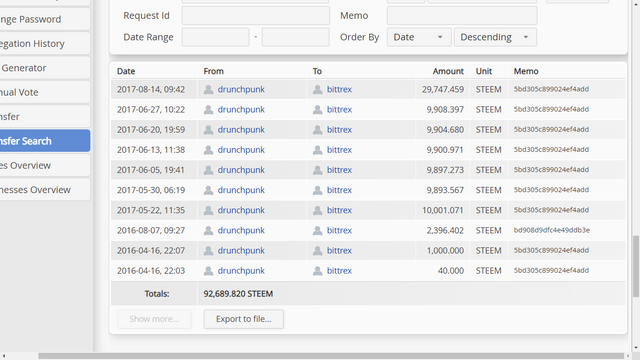This screenshot has height=360, width=640.
Task: Focus the Memo filter input field
Action: point(462,16)
